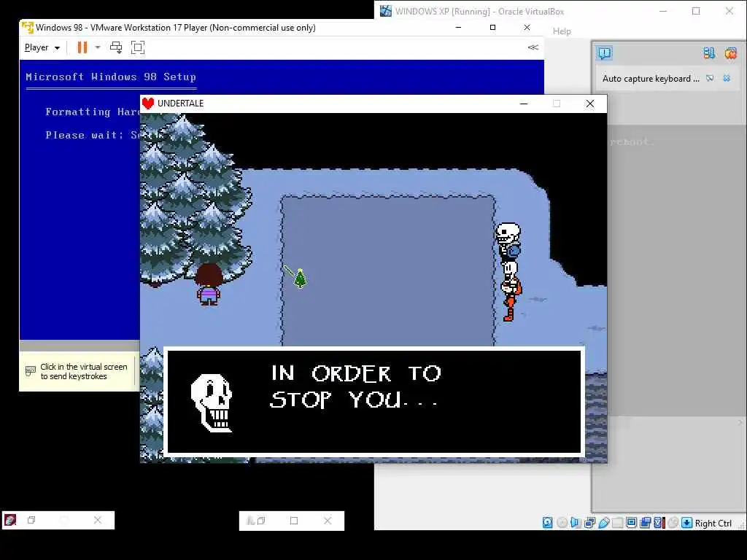The image size is (747, 560).
Task: Maximize the Oracle VirtualBox window
Action: click(696, 11)
